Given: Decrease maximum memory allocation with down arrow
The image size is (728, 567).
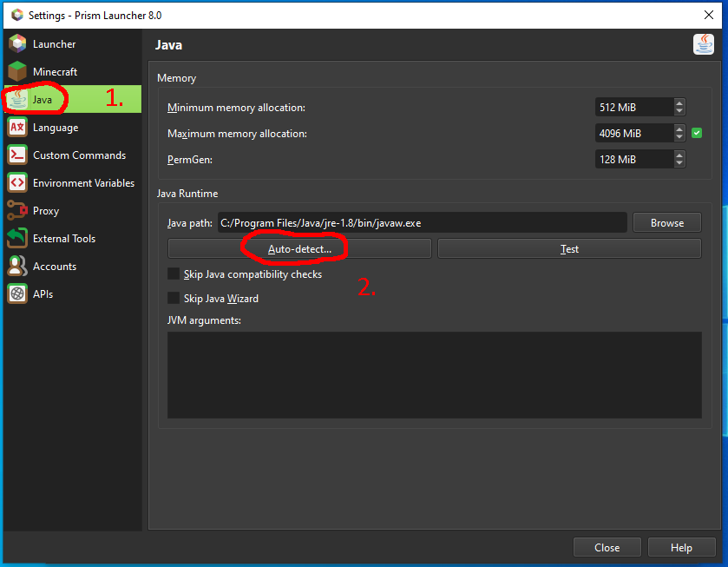Looking at the screenshot, I should [679, 138].
